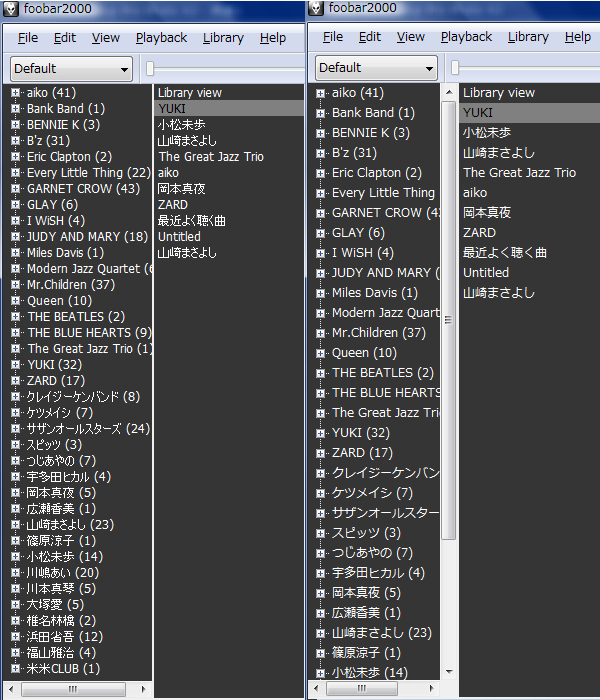
Task: Open Library menu in left foobar2000 window
Action: point(223,38)
